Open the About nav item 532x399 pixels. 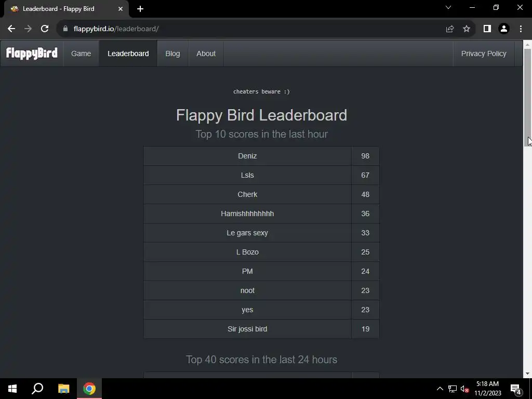tap(206, 54)
